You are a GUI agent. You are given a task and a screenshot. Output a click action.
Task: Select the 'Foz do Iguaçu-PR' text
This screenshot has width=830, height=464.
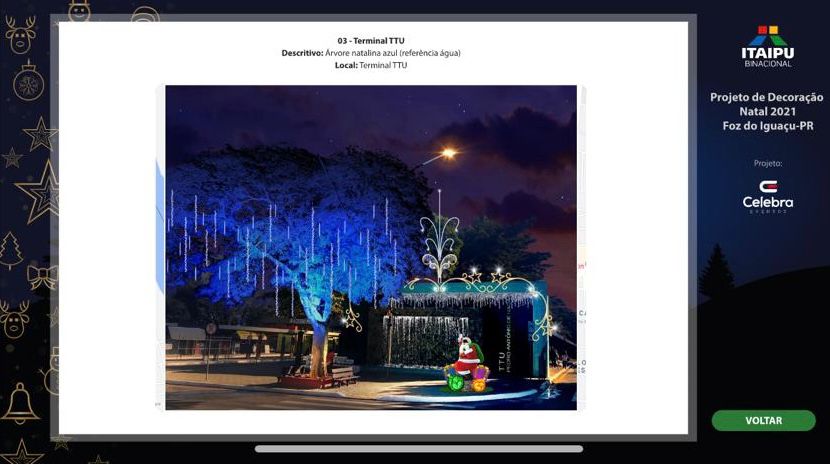[768, 126]
